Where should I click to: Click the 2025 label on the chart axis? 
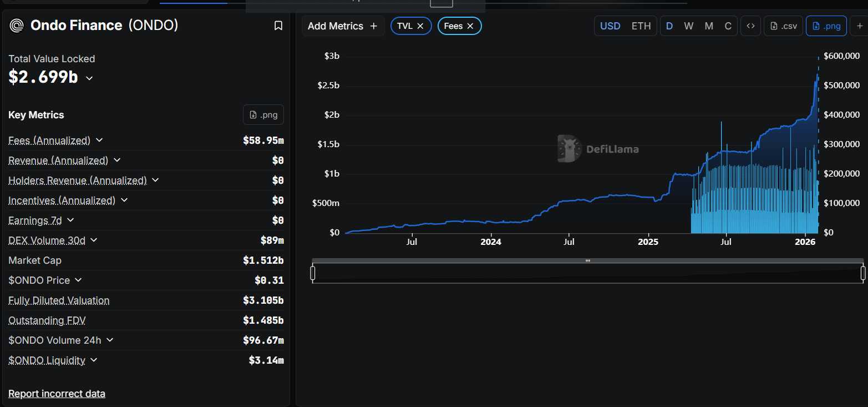[648, 242]
